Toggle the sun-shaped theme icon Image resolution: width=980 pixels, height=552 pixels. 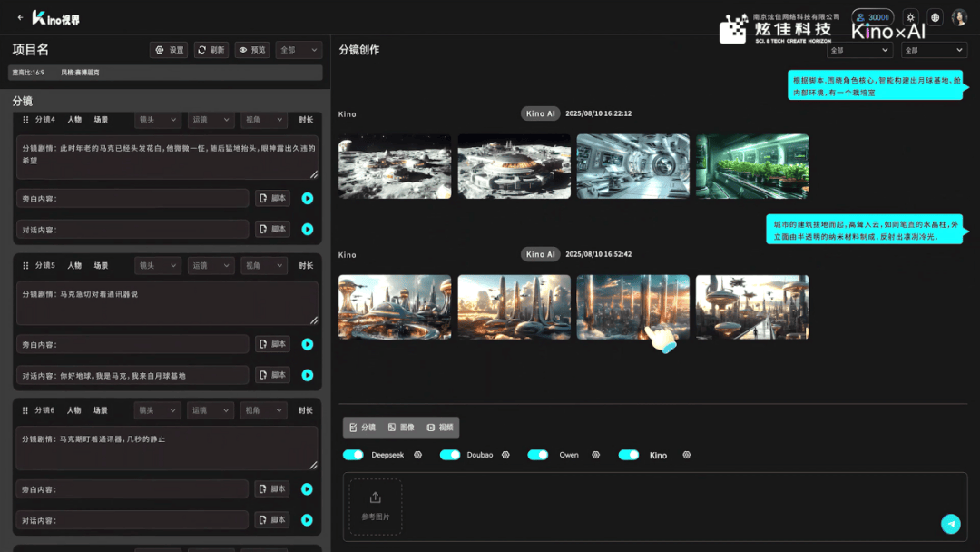coord(910,17)
